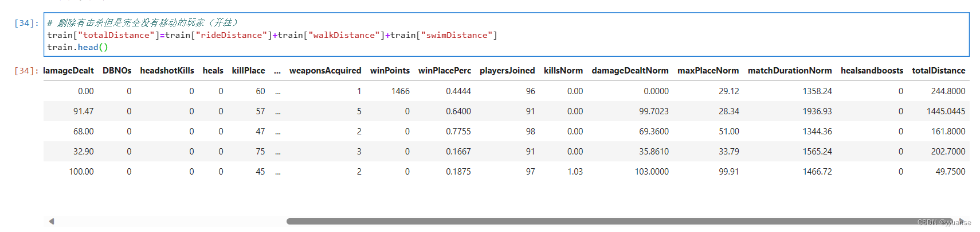Click the winPoints value 1466
The image size is (980, 232).
tap(401, 91)
